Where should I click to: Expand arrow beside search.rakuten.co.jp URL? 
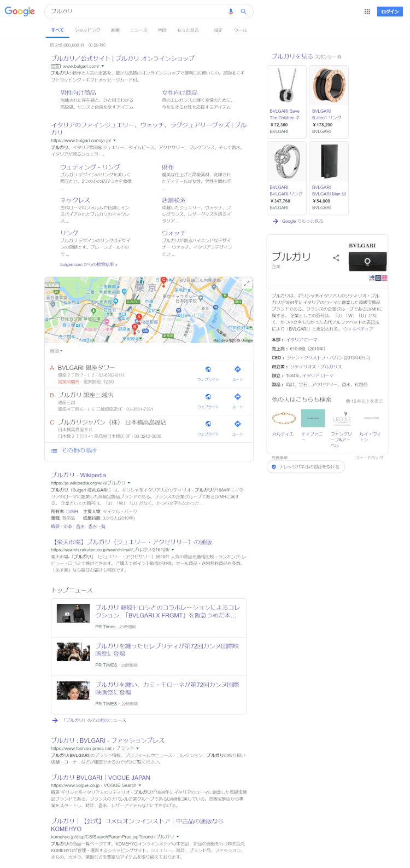pos(173,550)
